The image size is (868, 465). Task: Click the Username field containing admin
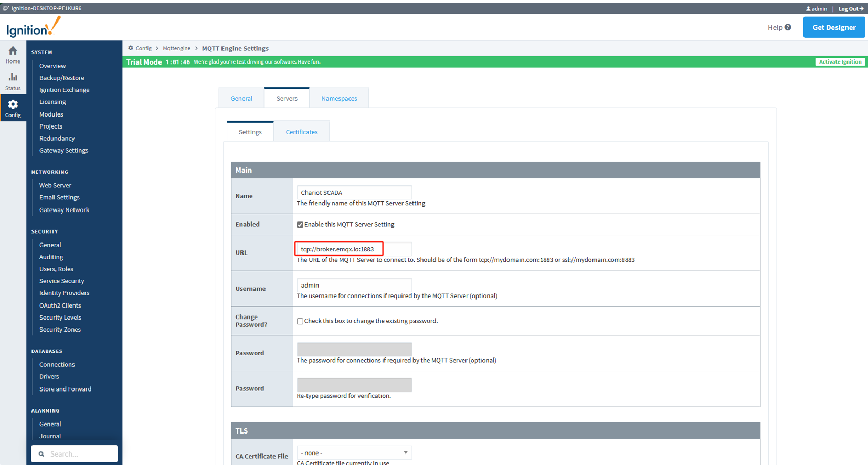[x=354, y=285]
